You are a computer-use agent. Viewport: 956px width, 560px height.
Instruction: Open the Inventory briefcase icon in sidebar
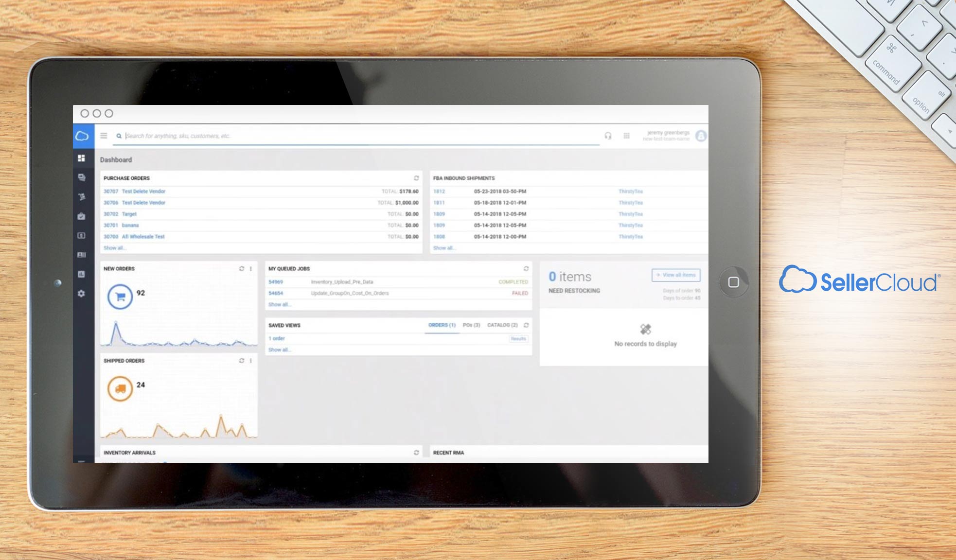(x=83, y=216)
